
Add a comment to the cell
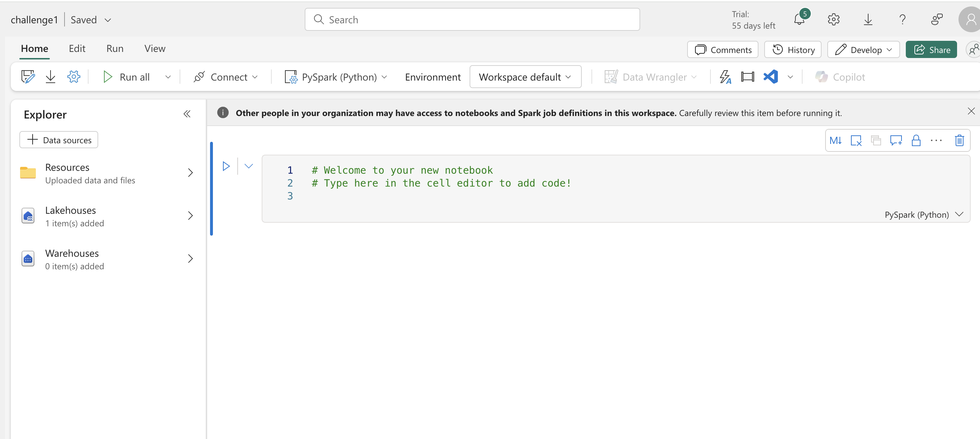point(896,141)
